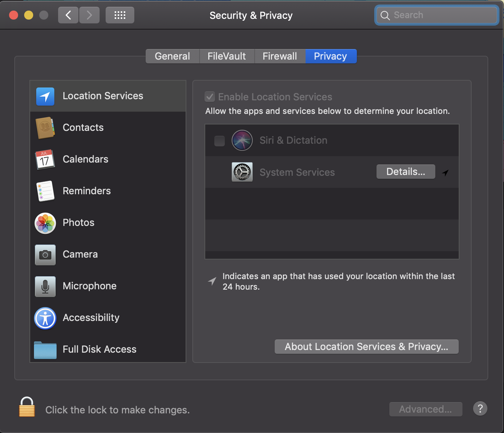Switch to the Firewall tab
The height and width of the screenshot is (433, 504).
click(x=280, y=56)
